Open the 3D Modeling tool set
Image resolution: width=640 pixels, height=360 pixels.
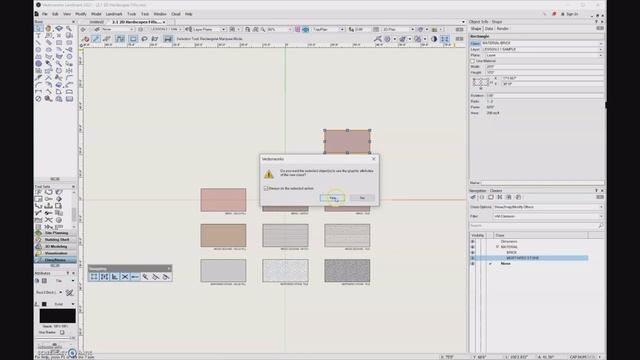coord(56,247)
